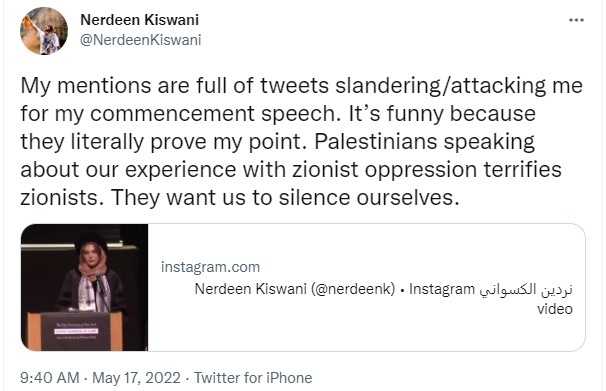Open the 9:40 AM timestamp link
Viewport: 606px width, 391px height.
click(x=50, y=377)
